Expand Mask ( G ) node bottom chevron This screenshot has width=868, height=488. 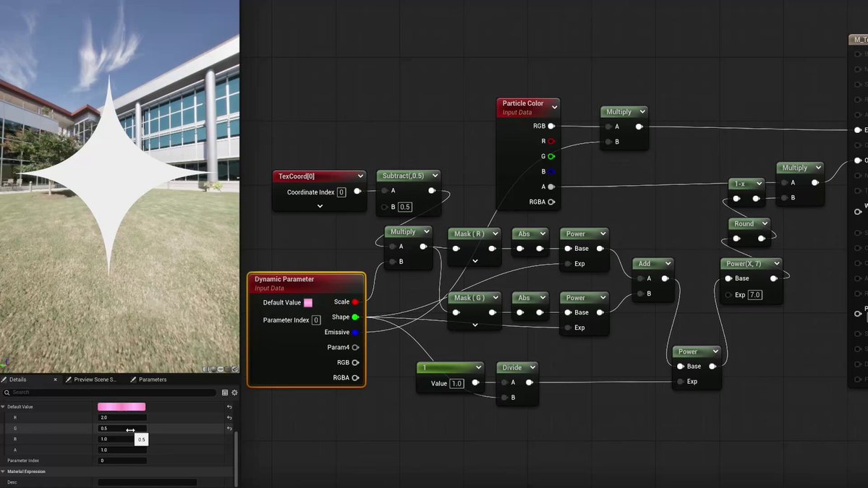pyautogui.click(x=475, y=325)
